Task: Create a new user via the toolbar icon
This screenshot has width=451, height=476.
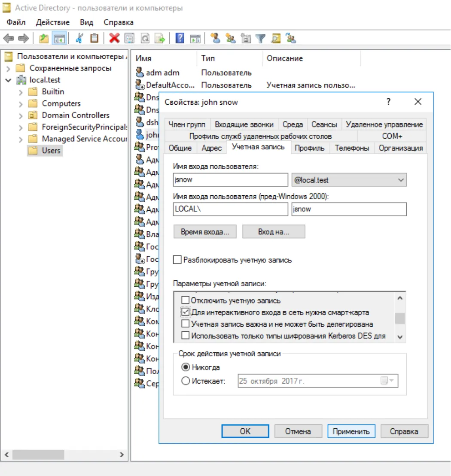Action: (x=215, y=39)
